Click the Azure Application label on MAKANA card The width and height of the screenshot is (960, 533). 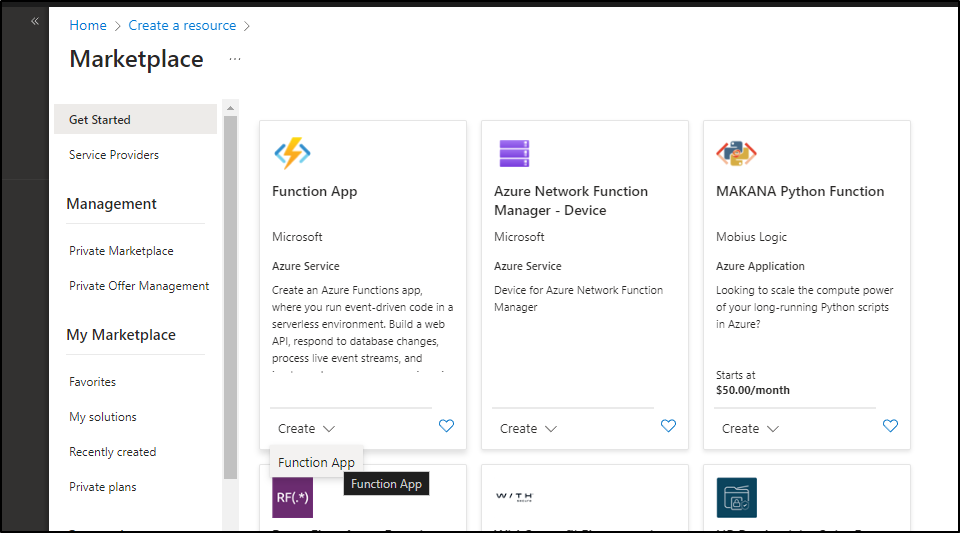760,266
